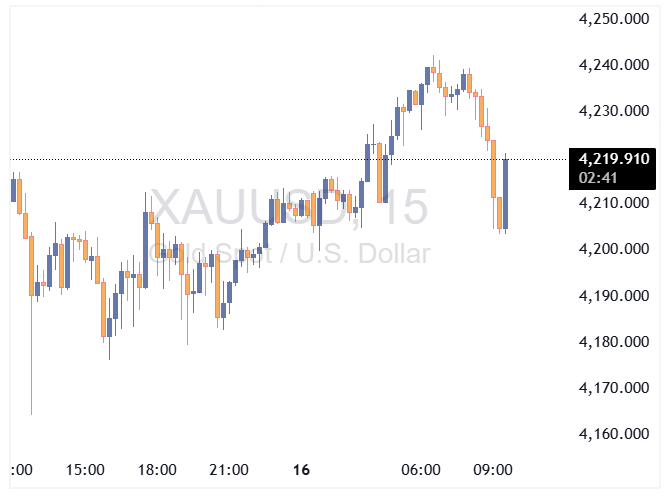Viewport: 670px width, 502px height.
Task: Click the 4,180.000 price axis label
Action: pos(614,342)
